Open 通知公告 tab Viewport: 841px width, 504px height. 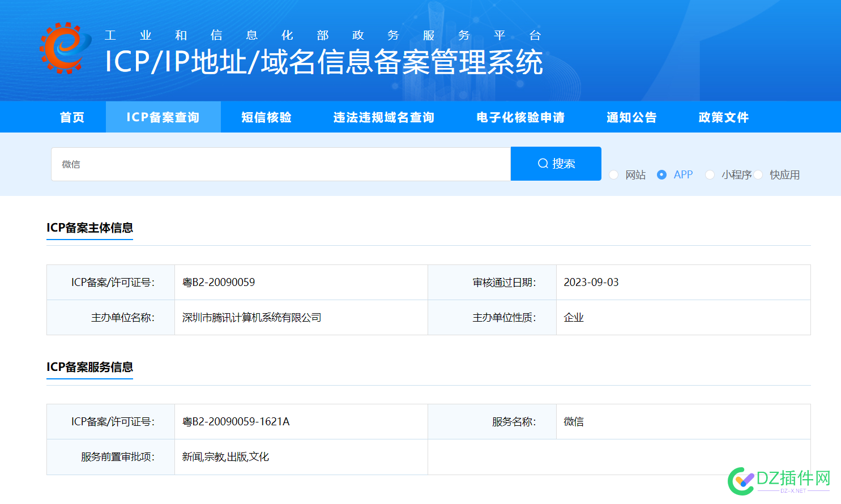click(631, 117)
